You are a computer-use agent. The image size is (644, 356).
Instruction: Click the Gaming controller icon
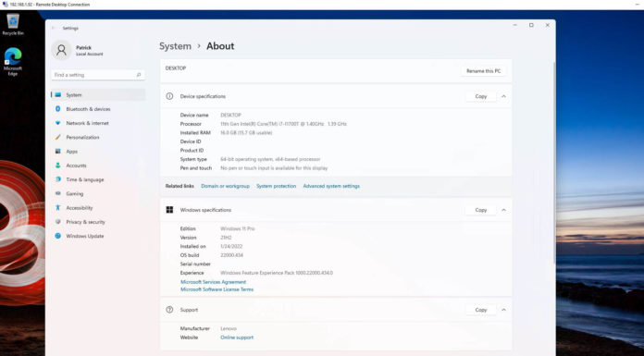click(x=58, y=193)
